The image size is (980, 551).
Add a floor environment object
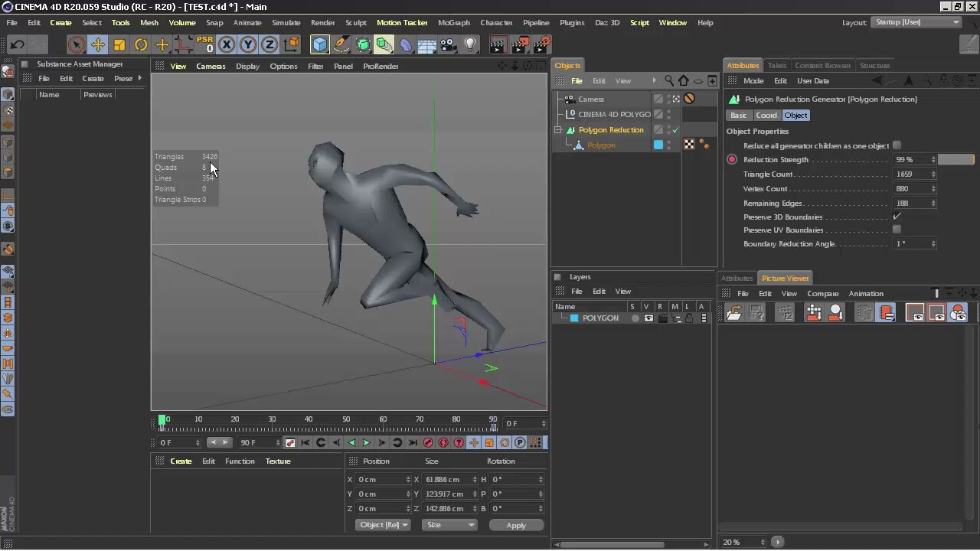click(427, 44)
